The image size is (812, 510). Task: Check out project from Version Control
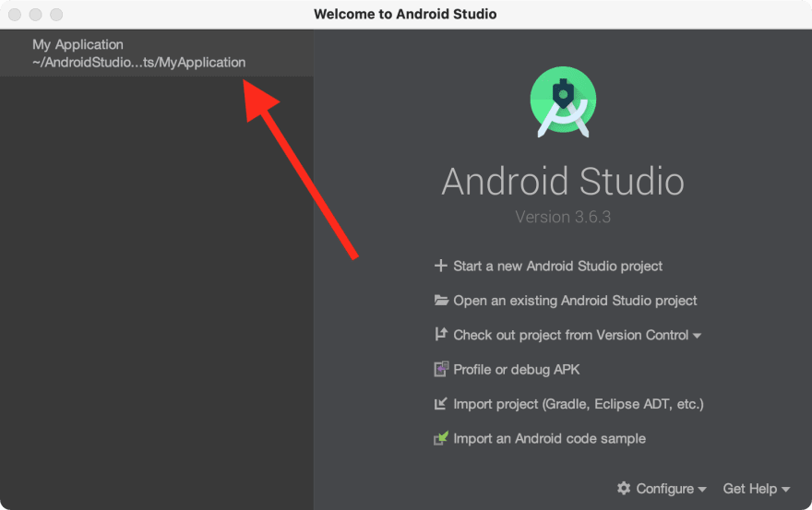click(x=570, y=335)
